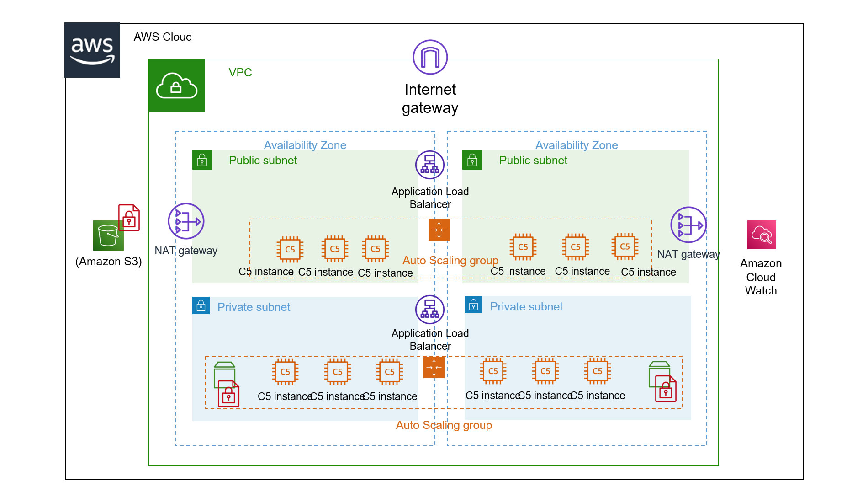Screen dimensions: 868x503
Task: Select the left Availability Zone label
Action: pyautogui.click(x=305, y=145)
